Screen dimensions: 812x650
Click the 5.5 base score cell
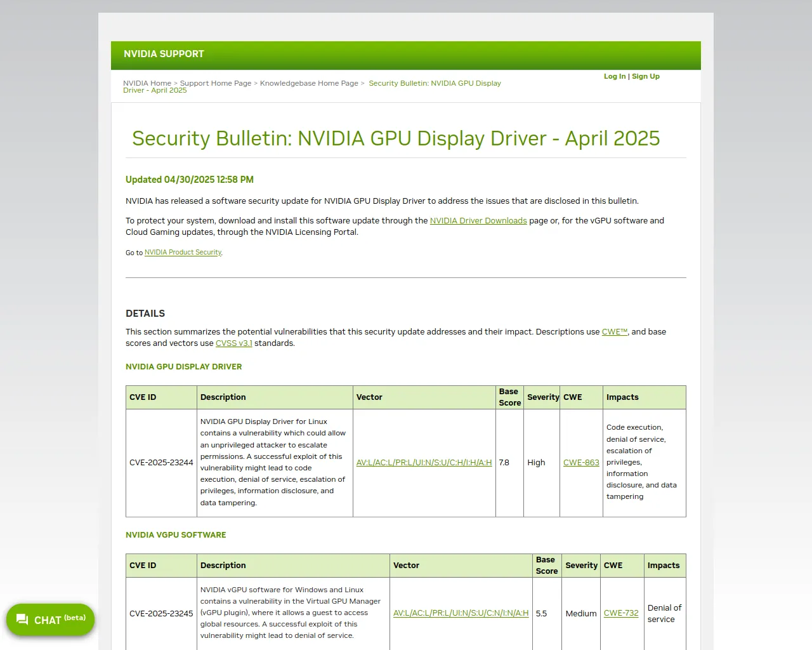pyautogui.click(x=547, y=614)
